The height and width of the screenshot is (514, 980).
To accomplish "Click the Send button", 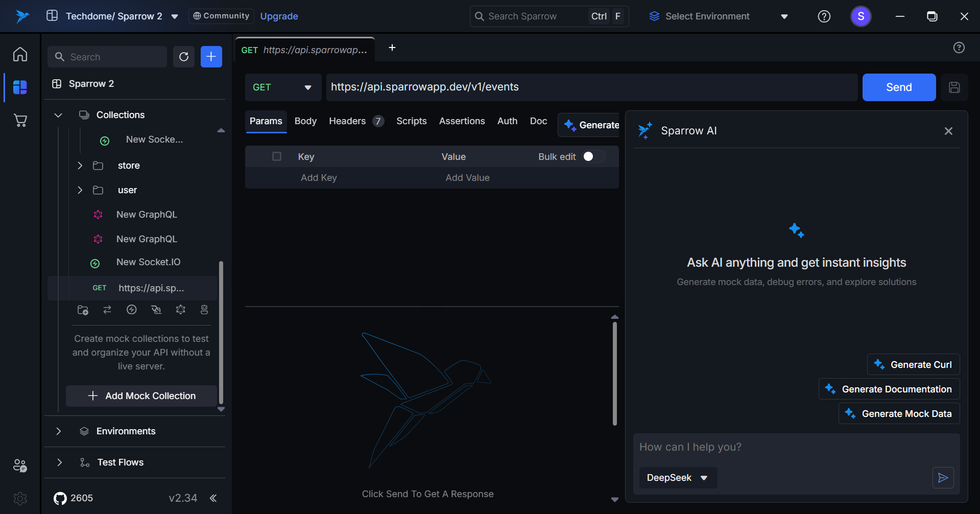I will click(x=898, y=87).
